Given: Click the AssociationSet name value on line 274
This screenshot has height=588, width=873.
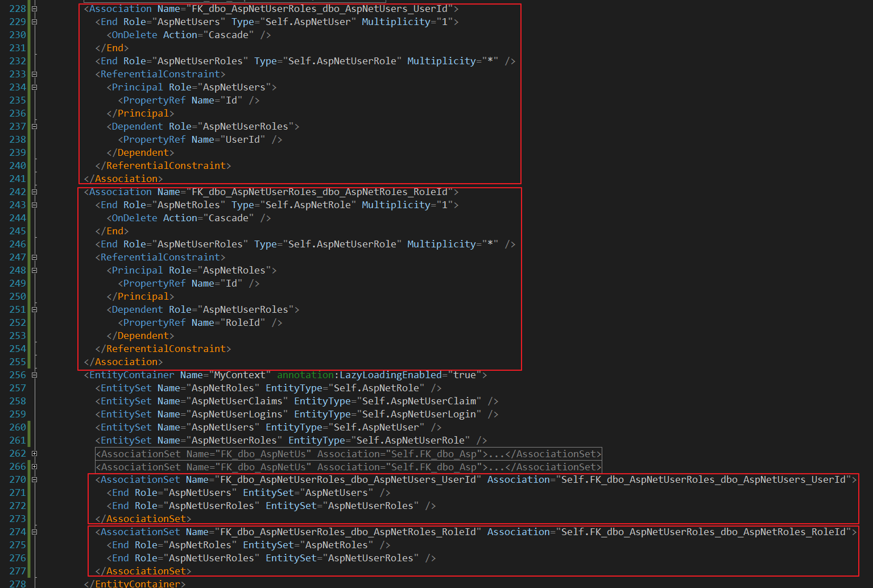Looking at the screenshot, I should (348, 532).
